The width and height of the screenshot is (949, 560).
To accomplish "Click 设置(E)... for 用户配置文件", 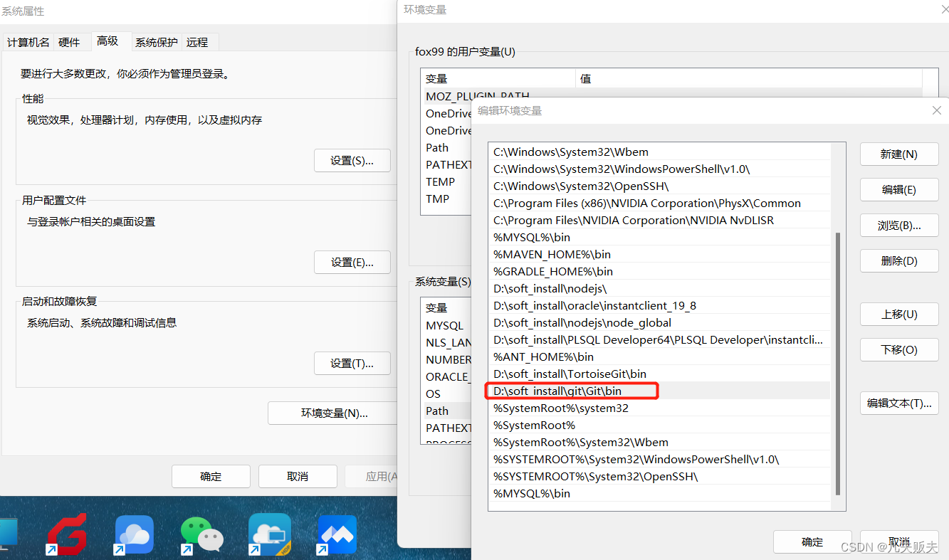I will (x=352, y=263).
